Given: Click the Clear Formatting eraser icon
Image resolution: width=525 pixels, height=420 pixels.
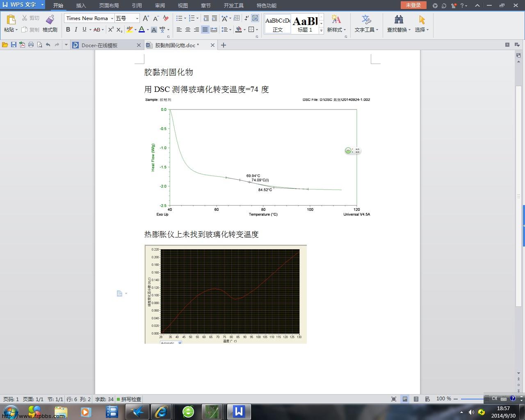Looking at the screenshot, I should coord(166,18).
